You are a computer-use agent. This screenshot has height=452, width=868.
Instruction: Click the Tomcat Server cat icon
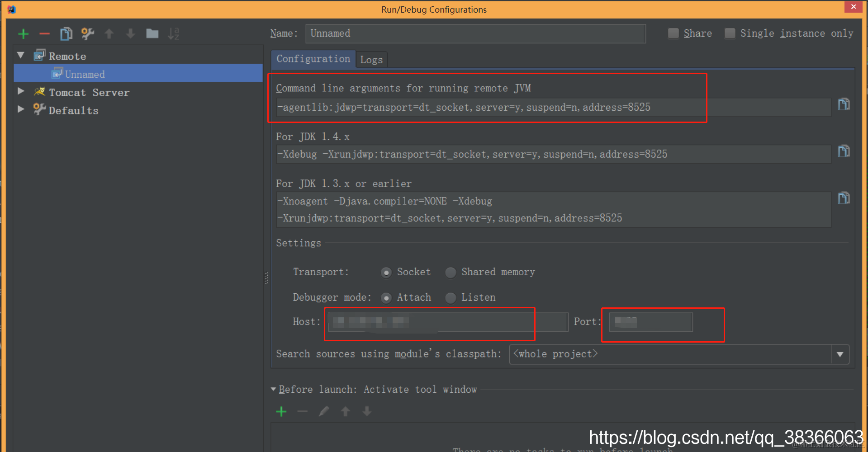pos(40,92)
